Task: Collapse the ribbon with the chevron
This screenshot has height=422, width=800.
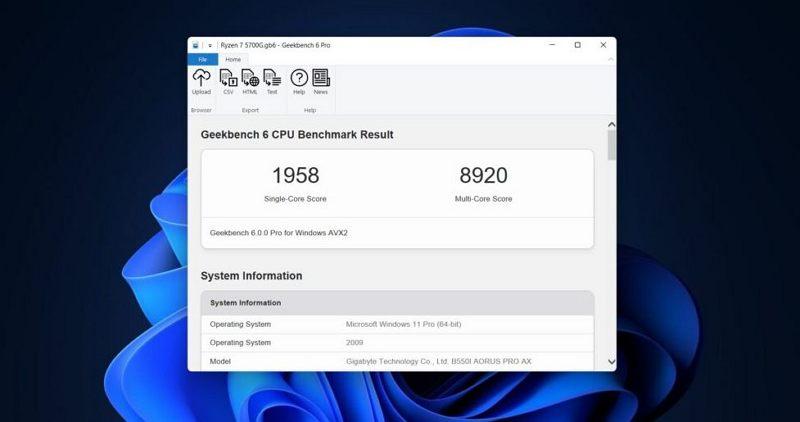Action: [x=611, y=60]
